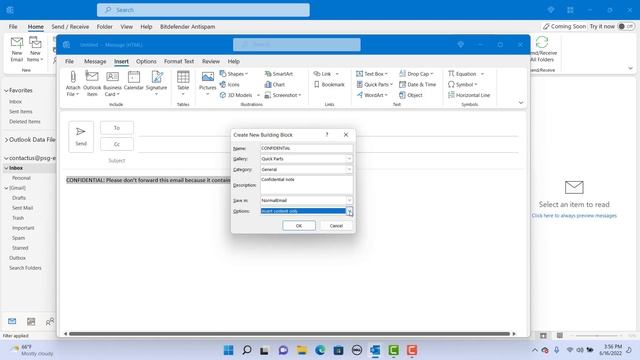Insert a Table from ribbon

(x=183, y=84)
